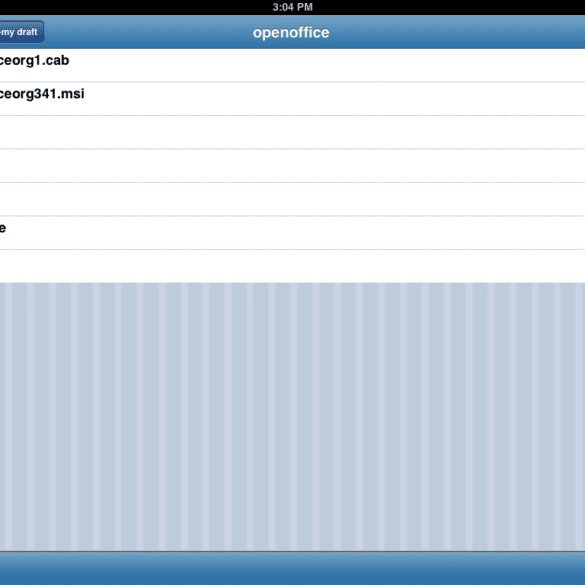Tap the blank blue space right of the openoffice title
The height and width of the screenshot is (585, 585).
457,32
